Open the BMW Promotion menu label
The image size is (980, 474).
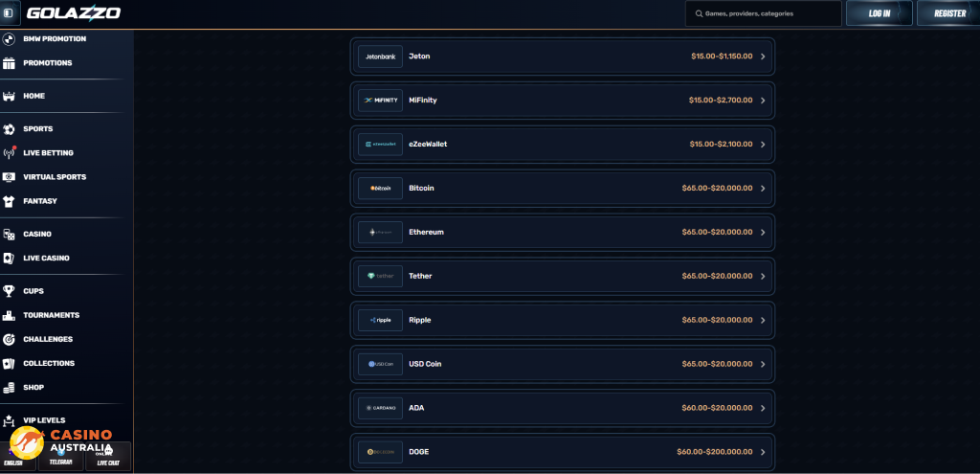55,38
